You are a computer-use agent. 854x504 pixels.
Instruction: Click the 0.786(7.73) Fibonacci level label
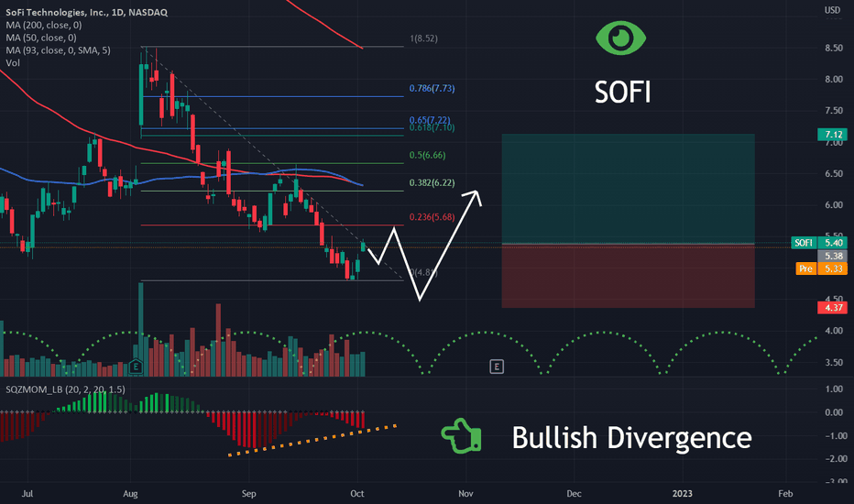(x=432, y=88)
